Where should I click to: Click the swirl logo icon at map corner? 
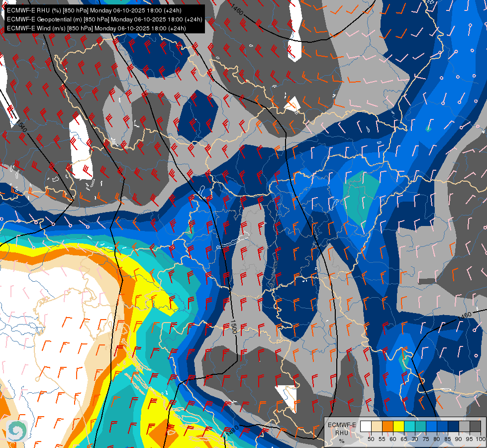pos(17,431)
